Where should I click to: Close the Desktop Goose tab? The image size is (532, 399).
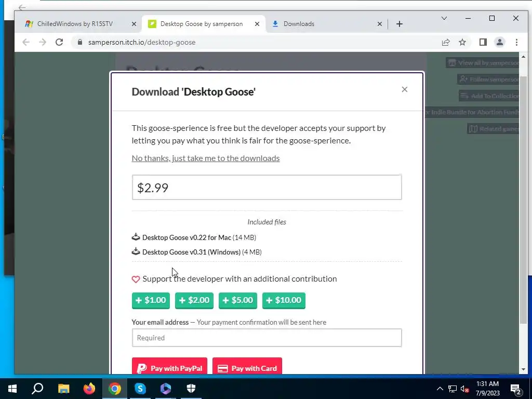click(257, 24)
